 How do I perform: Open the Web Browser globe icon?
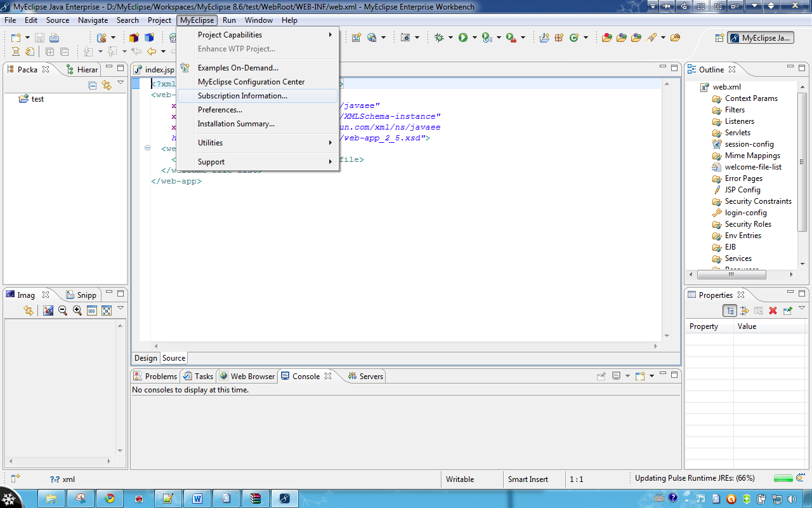[x=371, y=37]
